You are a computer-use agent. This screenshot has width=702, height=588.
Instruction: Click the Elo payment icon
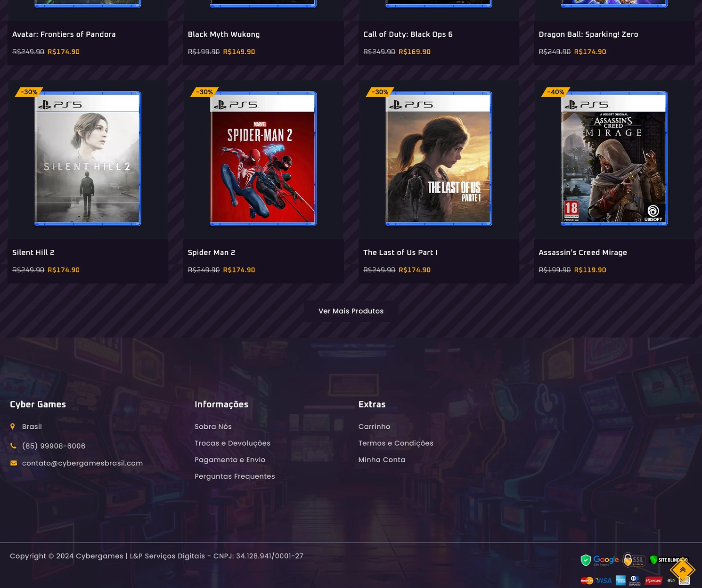tap(671, 580)
